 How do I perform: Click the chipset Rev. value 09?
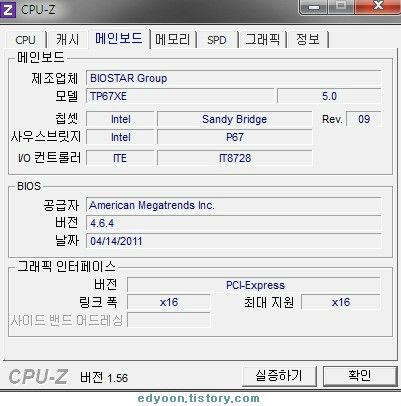(364, 119)
